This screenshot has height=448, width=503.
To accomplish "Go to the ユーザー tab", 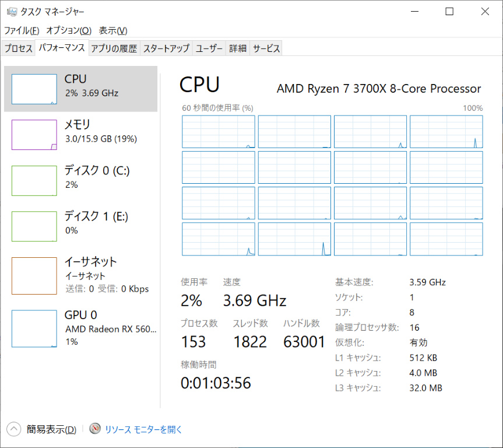I will (x=209, y=49).
